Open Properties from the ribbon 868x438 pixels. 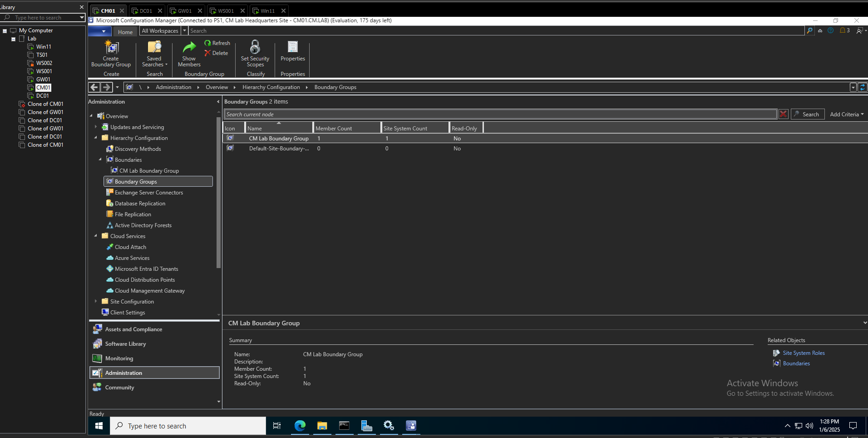coord(293,51)
